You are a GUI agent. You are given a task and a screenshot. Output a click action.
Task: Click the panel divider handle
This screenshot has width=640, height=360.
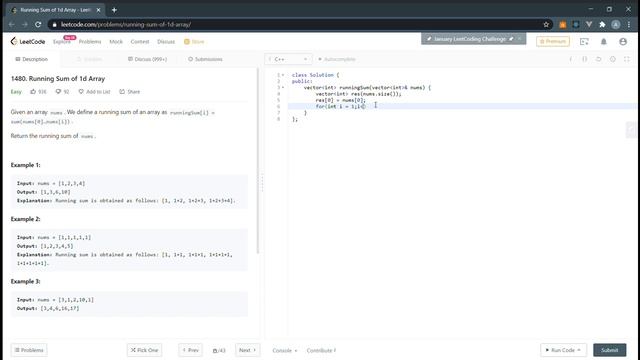click(262, 182)
